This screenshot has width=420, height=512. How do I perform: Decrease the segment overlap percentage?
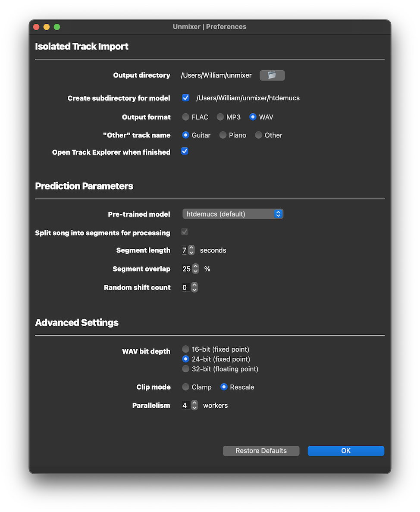click(196, 271)
